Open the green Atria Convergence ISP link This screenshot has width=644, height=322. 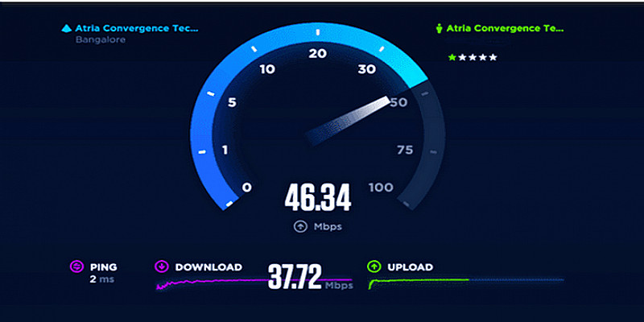pos(505,28)
